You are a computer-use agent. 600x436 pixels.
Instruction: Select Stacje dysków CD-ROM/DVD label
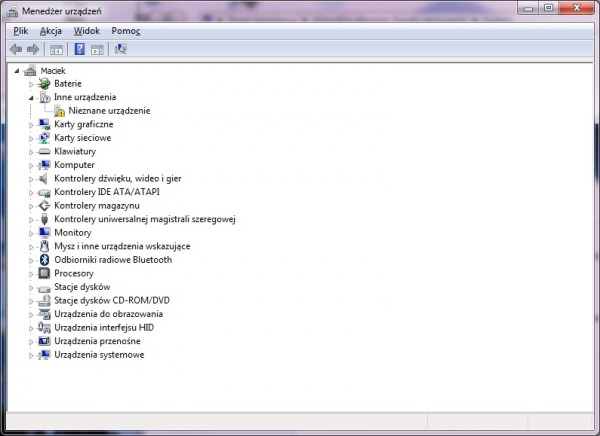tap(112, 300)
